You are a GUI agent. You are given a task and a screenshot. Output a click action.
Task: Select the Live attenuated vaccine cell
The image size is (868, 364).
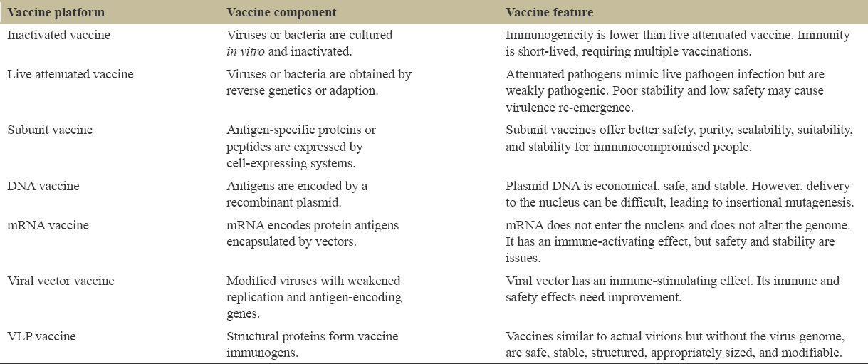[x=70, y=74]
